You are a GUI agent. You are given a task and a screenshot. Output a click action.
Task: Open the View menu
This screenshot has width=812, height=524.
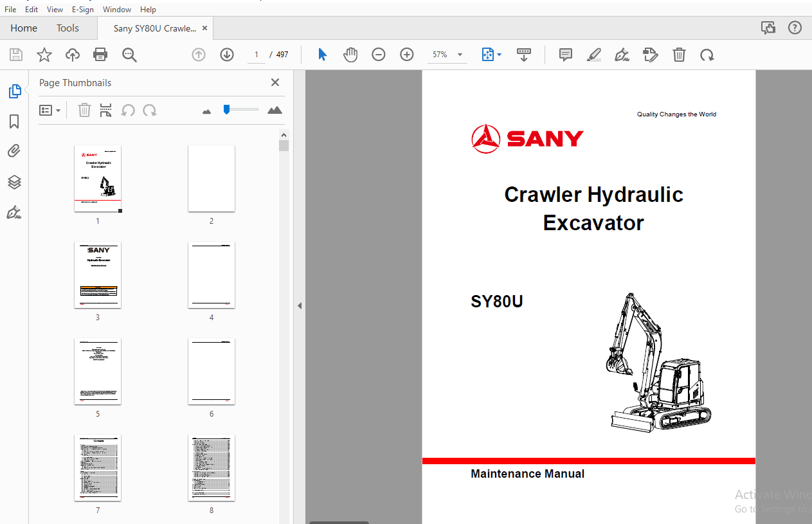pos(55,10)
